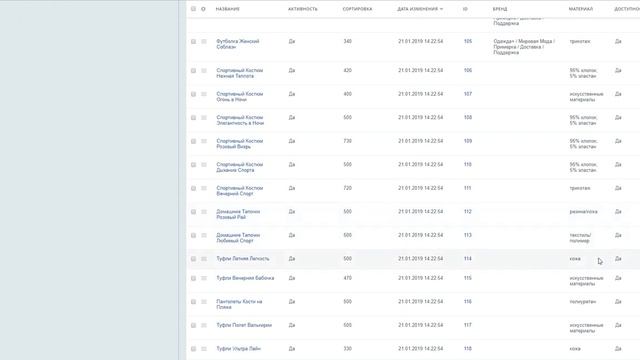640x360 pixels.
Task: Sort by the Материал column header
Action: [x=581, y=9]
